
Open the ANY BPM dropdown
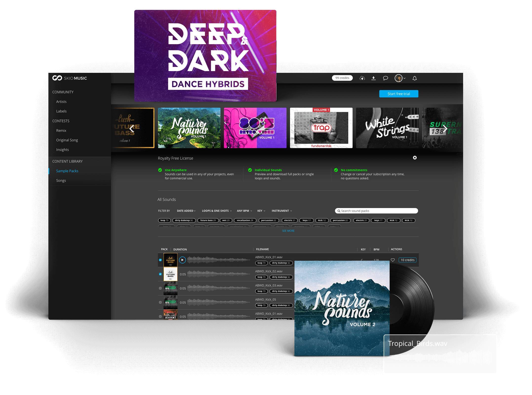[x=244, y=211]
